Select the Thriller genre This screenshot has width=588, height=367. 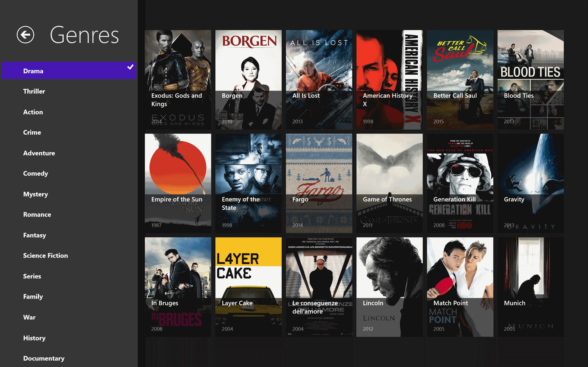click(x=34, y=91)
